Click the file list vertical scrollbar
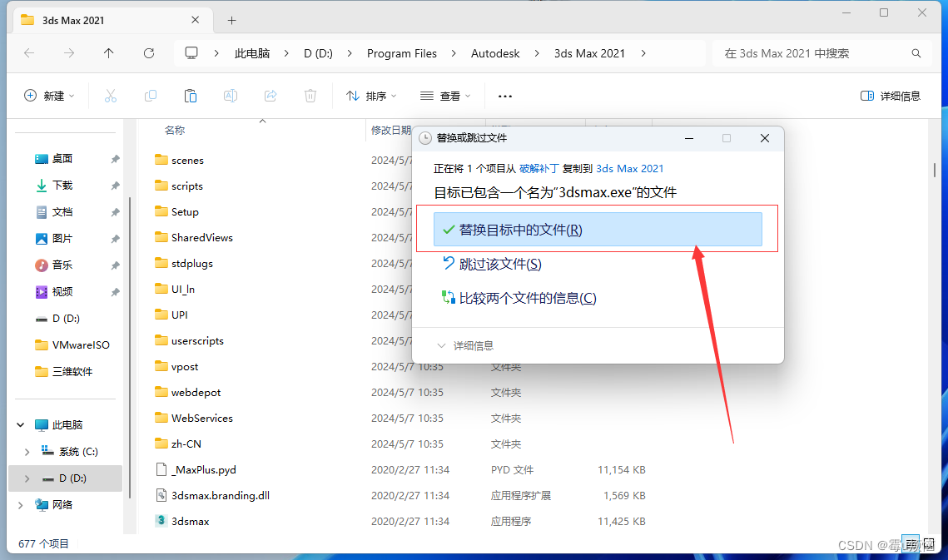The width and height of the screenshot is (948, 560). pos(935,169)
